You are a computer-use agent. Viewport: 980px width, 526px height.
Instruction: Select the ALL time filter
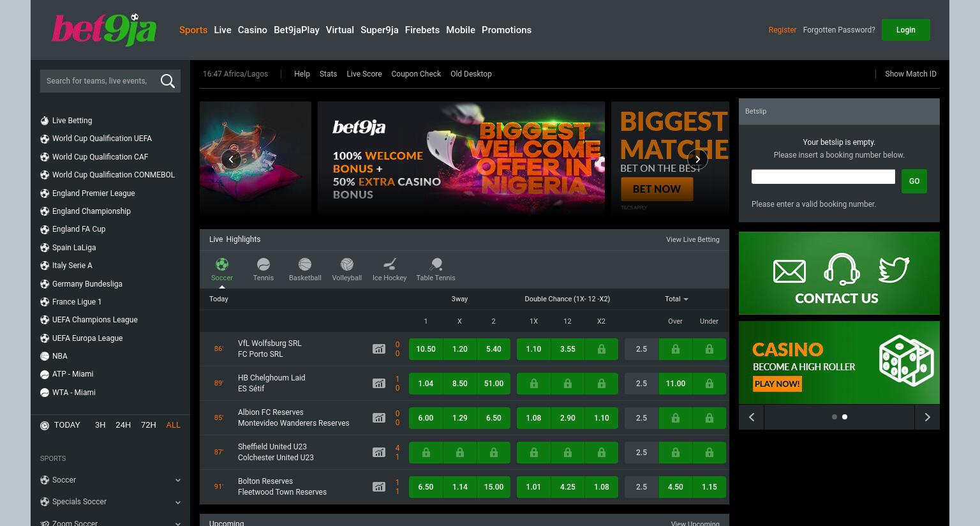174,425
